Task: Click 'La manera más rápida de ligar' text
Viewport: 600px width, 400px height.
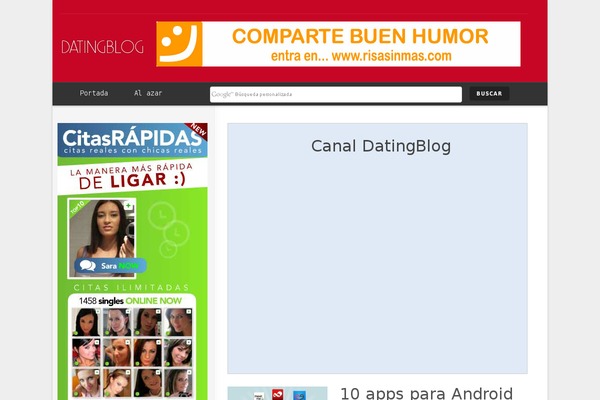Action: click(132, 176)
